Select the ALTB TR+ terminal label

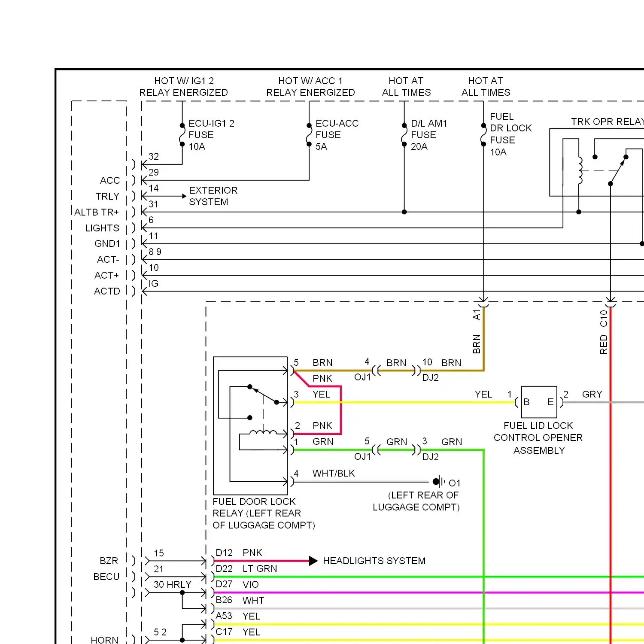[x=97, y=212]
